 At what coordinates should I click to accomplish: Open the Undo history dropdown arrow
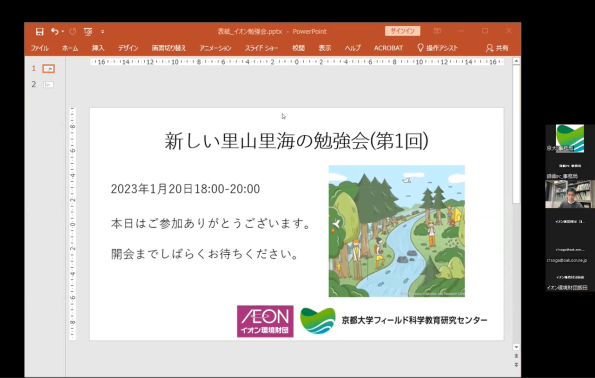tap(63, 32)
